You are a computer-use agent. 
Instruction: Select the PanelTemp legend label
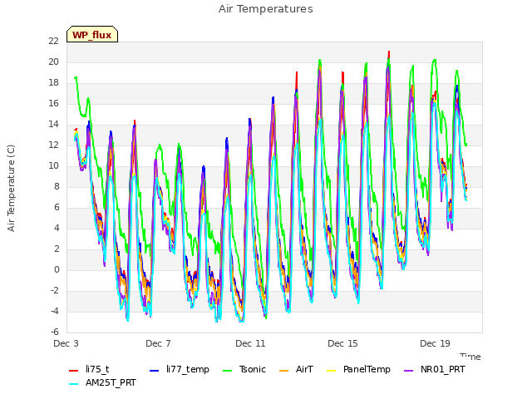[x=367, y=369]
